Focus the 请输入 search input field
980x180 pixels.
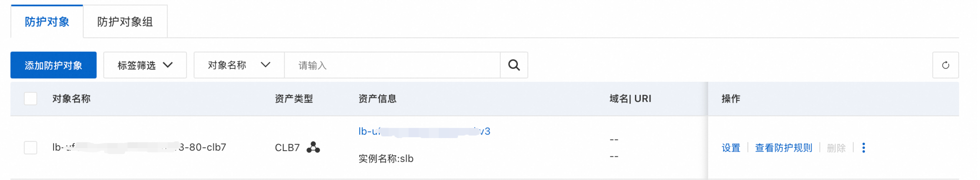coord(392,65)
